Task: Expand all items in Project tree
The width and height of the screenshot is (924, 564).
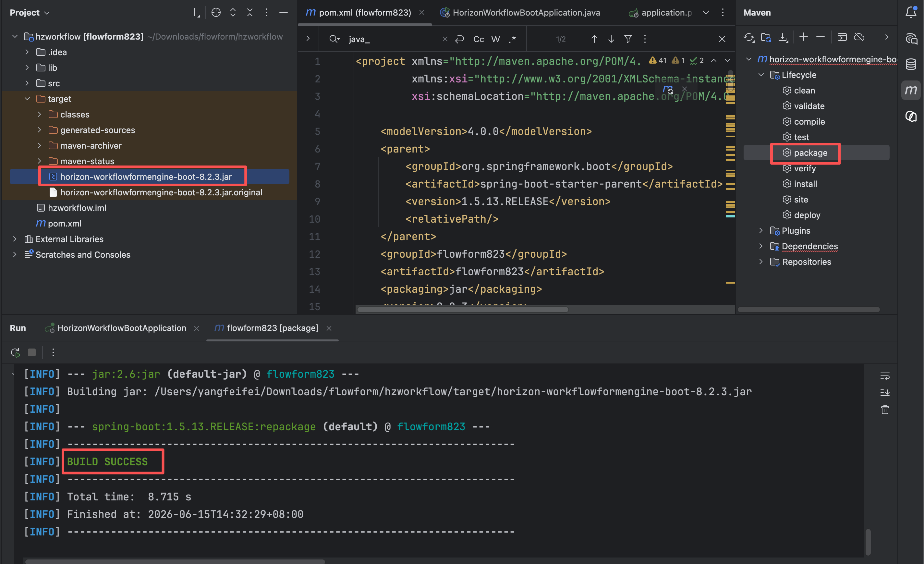Action: (233, 13)
